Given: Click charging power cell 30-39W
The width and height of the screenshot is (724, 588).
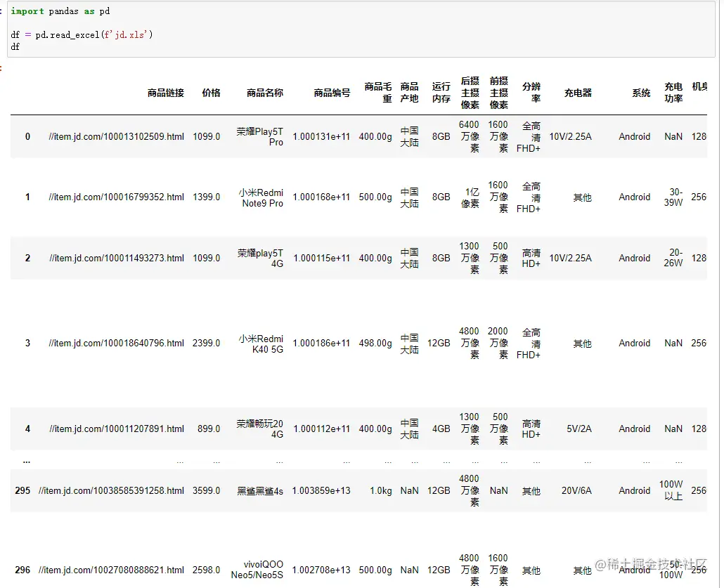Looking at the screenshot, I should (673, 197).
